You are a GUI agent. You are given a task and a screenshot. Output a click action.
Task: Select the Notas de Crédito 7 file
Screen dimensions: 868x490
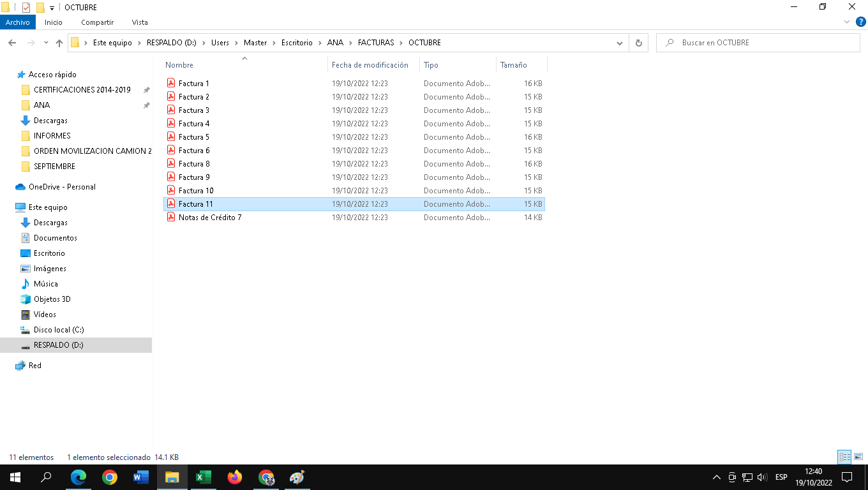[210, 218]
